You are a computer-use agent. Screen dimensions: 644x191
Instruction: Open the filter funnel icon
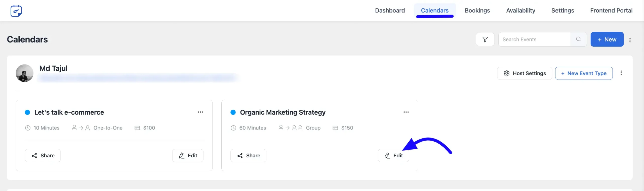485,39
